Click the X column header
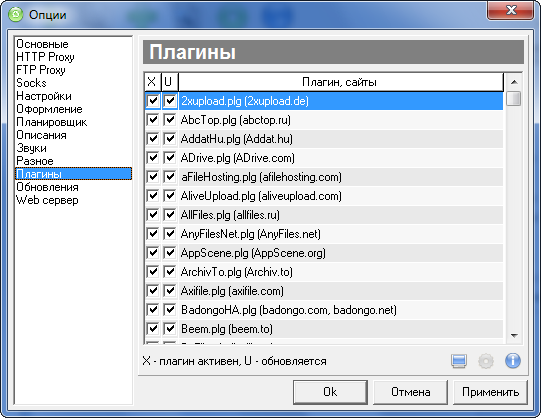 pyautogui.click(x=152, y=82)
